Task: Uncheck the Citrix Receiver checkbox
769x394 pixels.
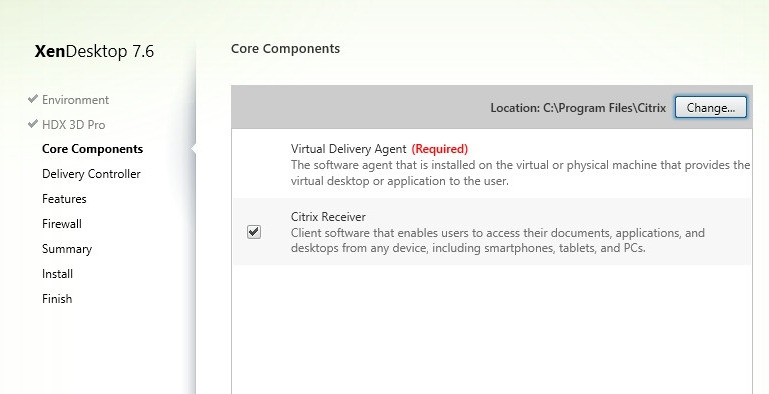Action: coord(254,232)
